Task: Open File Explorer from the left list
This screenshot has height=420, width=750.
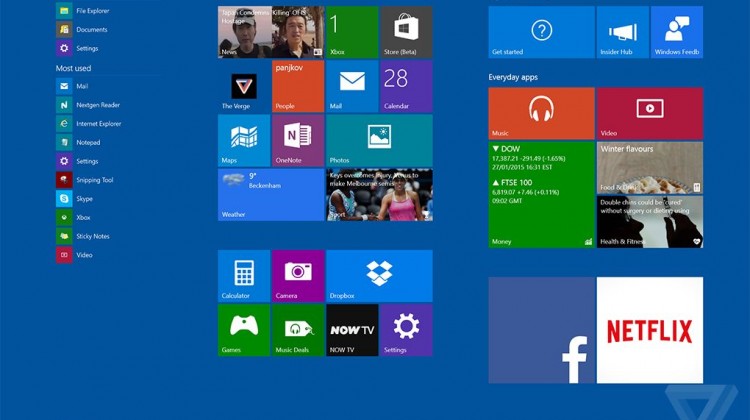Action: click(83, 11)
